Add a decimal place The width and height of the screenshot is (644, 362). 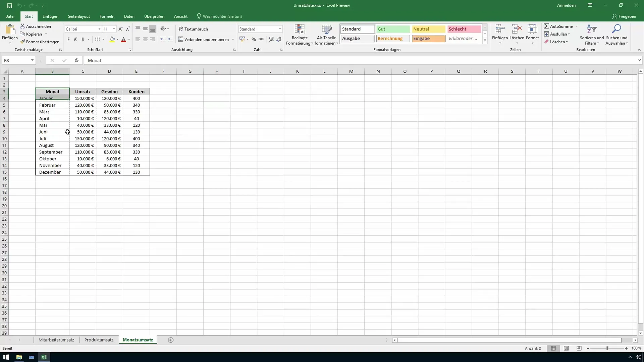271,39
